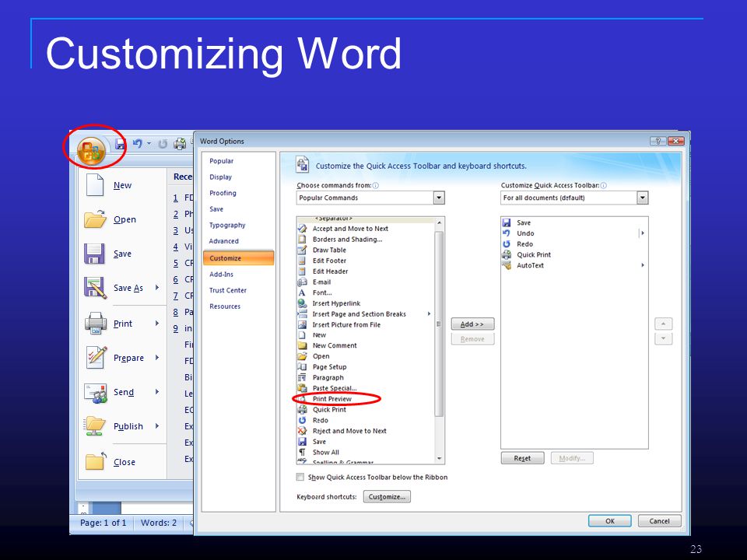This screenshot has height=560, width=747.
Task: Select the Font... command icon
Action: 302,293
